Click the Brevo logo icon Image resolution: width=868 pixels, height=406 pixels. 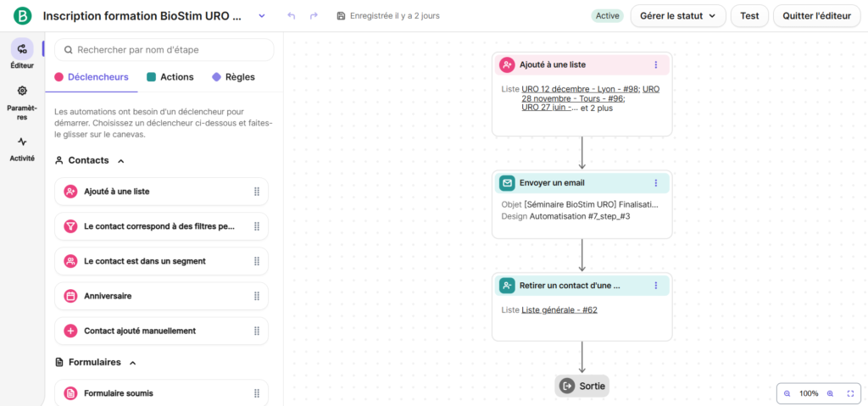tap(22, 16)
